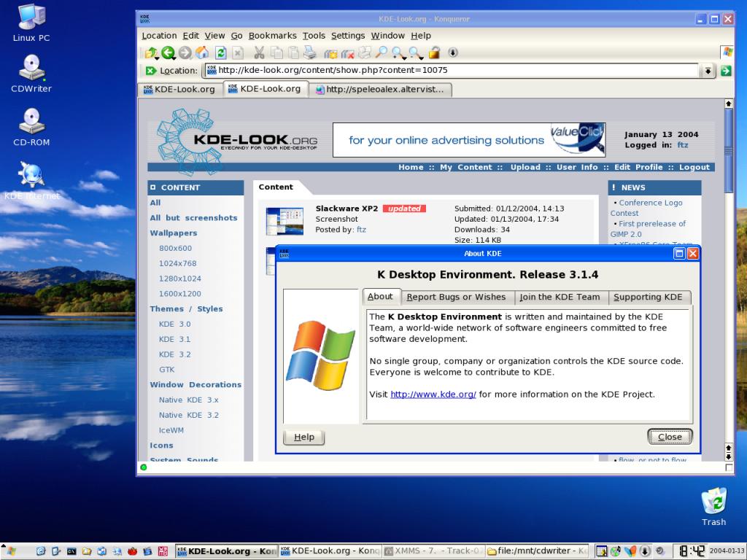Click the Upload link in site navigation
This screenshot has width=747, height=560.
pos(525,167)
